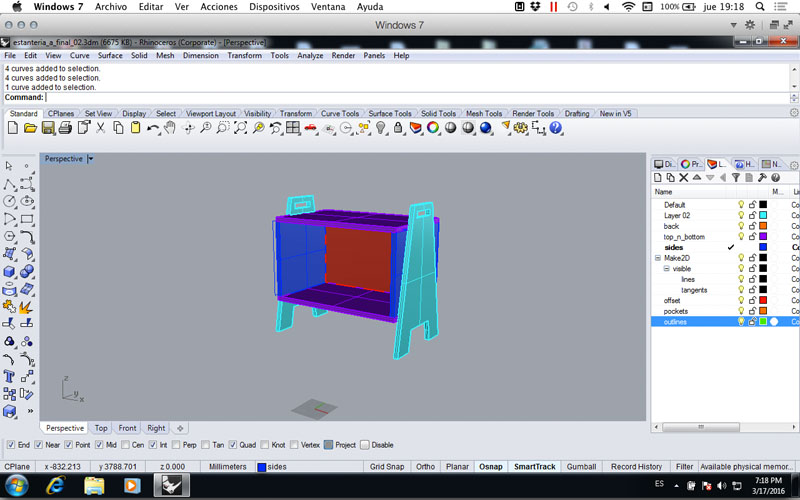Open the Analyze menu
800x500 pixels.
point(310,56)
